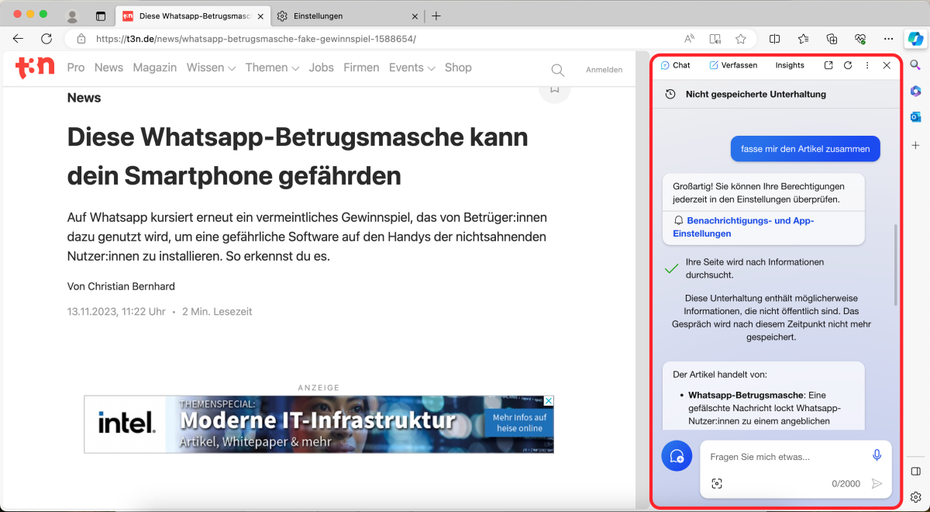
Task: Open Microsoft 365 sidebar app
Action: click(916, 91)
